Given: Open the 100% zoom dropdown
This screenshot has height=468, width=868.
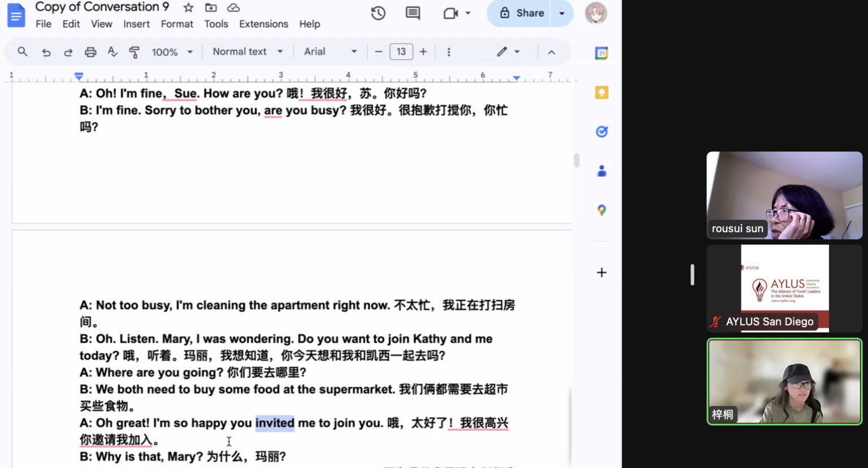Looking at the screenshot, I should click(172, 52).
